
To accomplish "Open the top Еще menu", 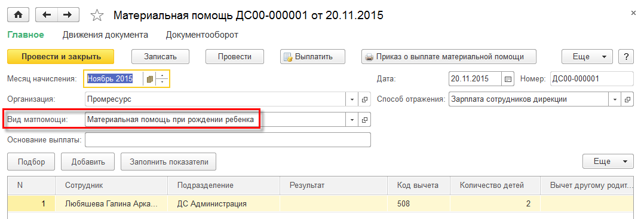I will pos(587,57).
